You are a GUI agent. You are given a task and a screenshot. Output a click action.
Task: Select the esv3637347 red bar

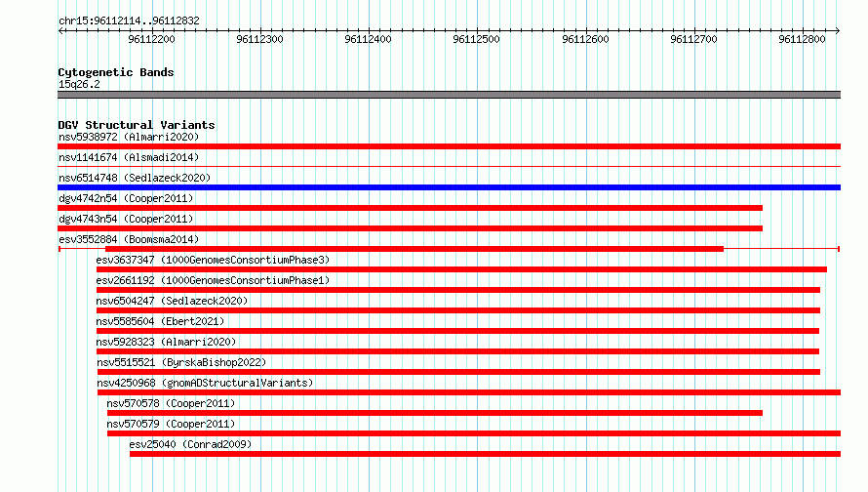[x=461, y=269]
